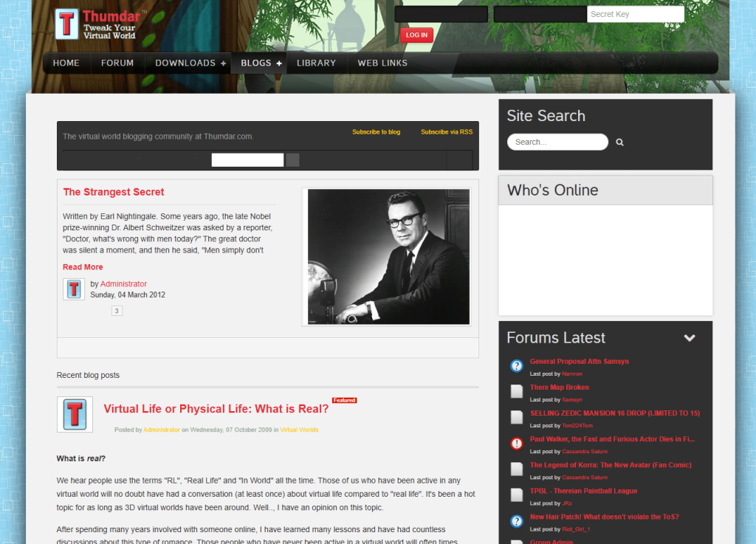This screenshot has height=544, width=756.
Task: Click the Administrator avatar beside The Strangest Secret
Action: (x=74, y=289)
